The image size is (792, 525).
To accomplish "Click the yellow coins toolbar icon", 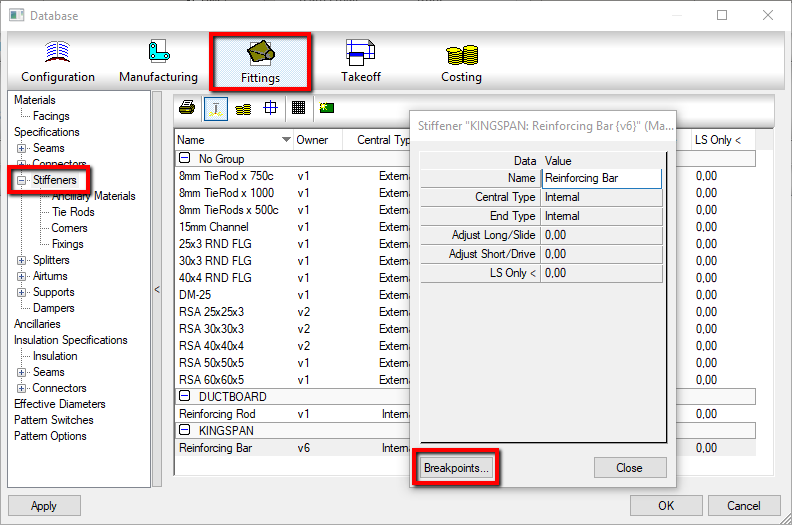I will point(243,108).
